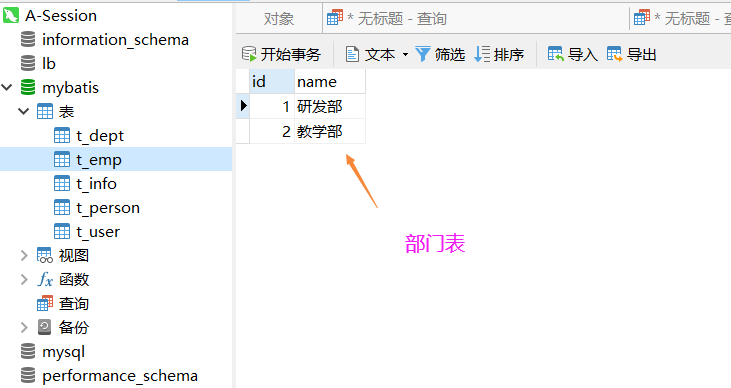Screen dimensions: 731x388
Task: Click the performance_schema database icon
Action: [x=28, y=375]
